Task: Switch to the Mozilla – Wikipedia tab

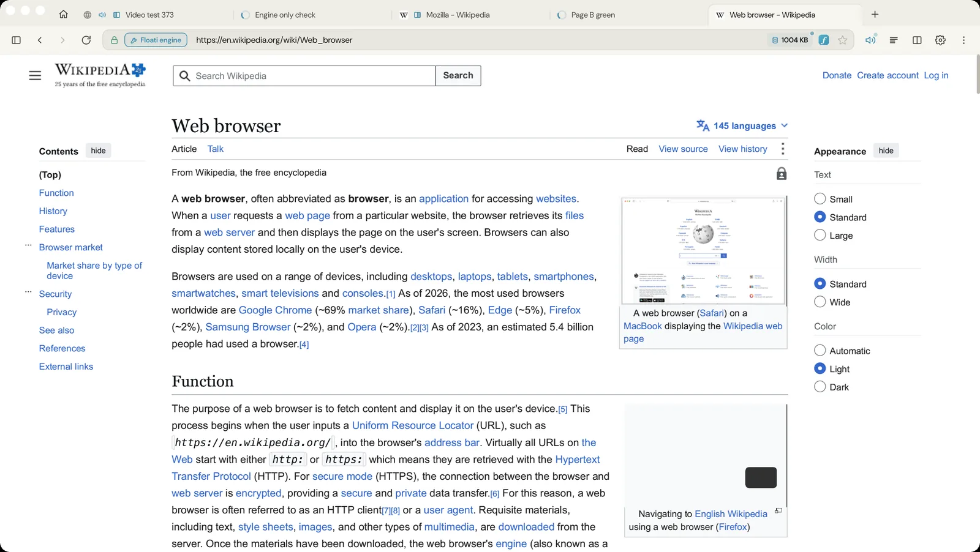Action: pyautogui.click(x=458, y=15)
